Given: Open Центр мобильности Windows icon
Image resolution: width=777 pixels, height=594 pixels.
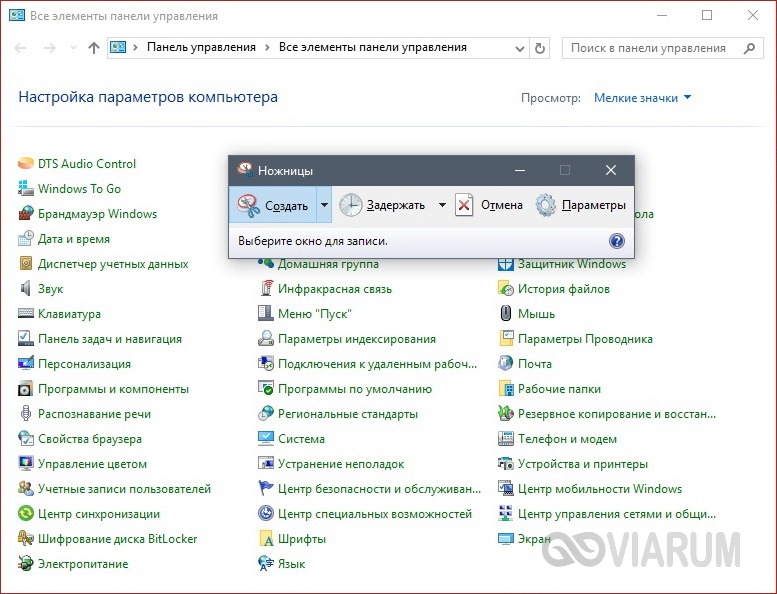Looking at the screenshot, I should coord(506,488).
